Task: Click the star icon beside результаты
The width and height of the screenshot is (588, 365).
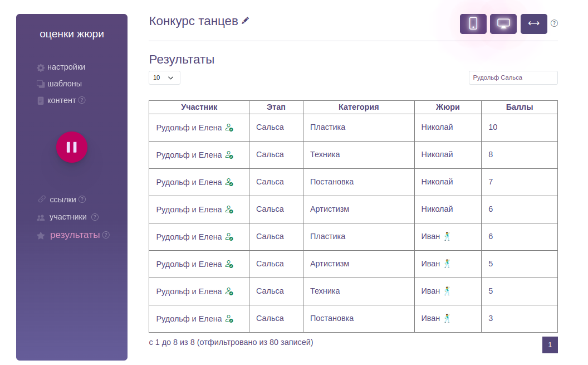Action: pos(41,236)
